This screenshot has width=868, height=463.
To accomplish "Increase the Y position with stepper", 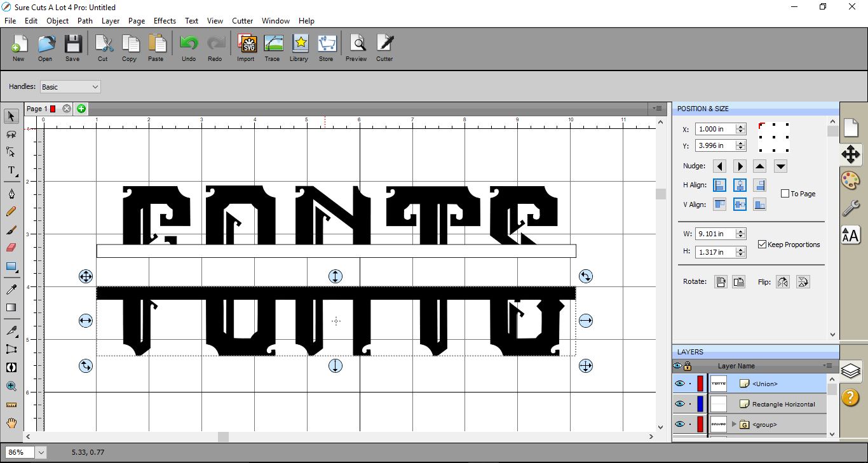I will (740, 143).
